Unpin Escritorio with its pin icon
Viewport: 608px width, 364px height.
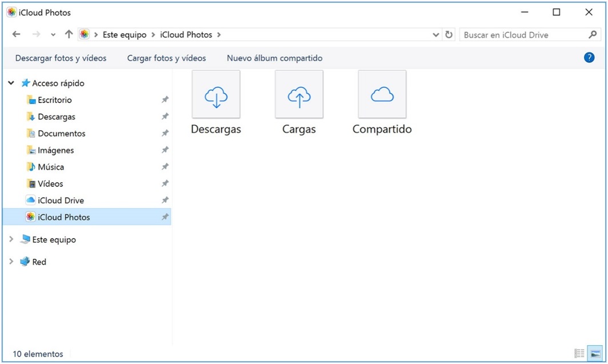(165, 99)
